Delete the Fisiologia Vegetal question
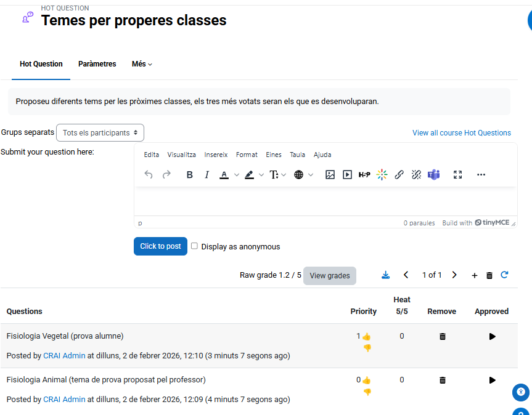Screen dimensions: 532x415 442,337
